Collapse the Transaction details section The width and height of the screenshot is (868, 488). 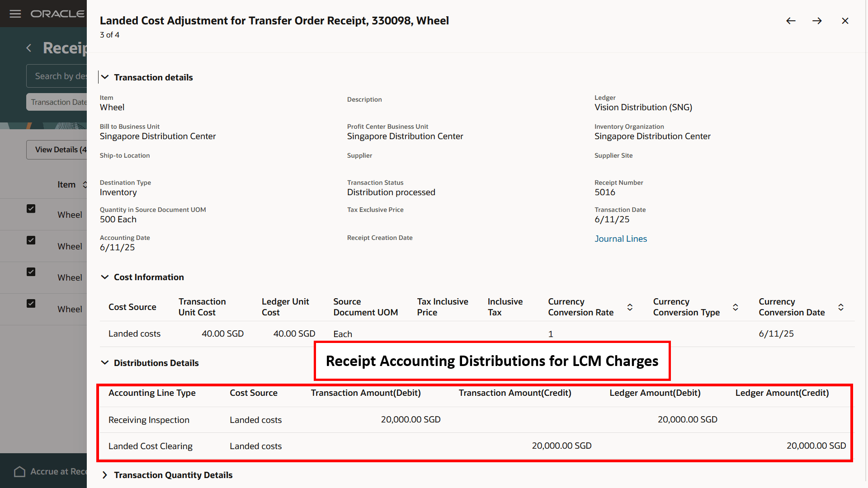click(x=105, y=77)
